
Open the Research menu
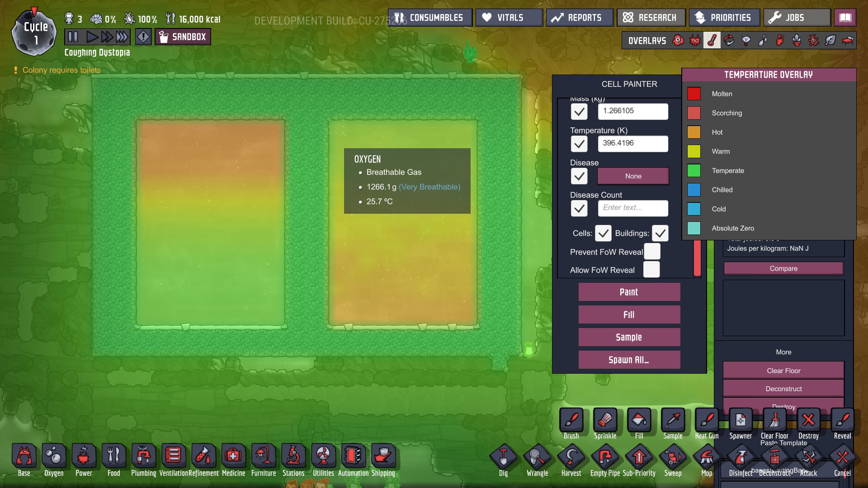(651, 18)
